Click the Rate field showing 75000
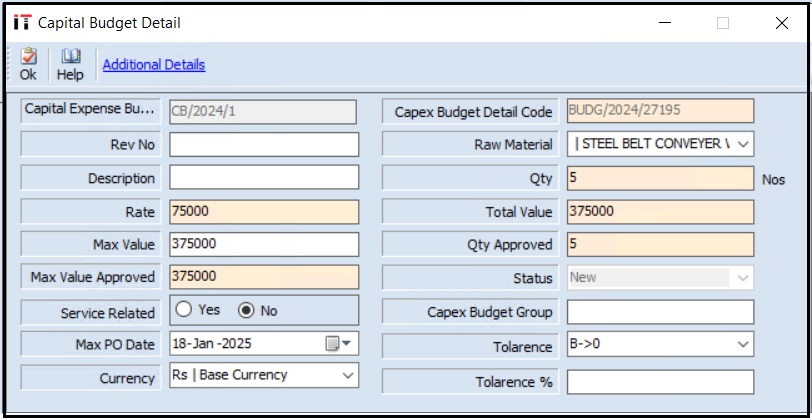 click(x=263, y=212)
